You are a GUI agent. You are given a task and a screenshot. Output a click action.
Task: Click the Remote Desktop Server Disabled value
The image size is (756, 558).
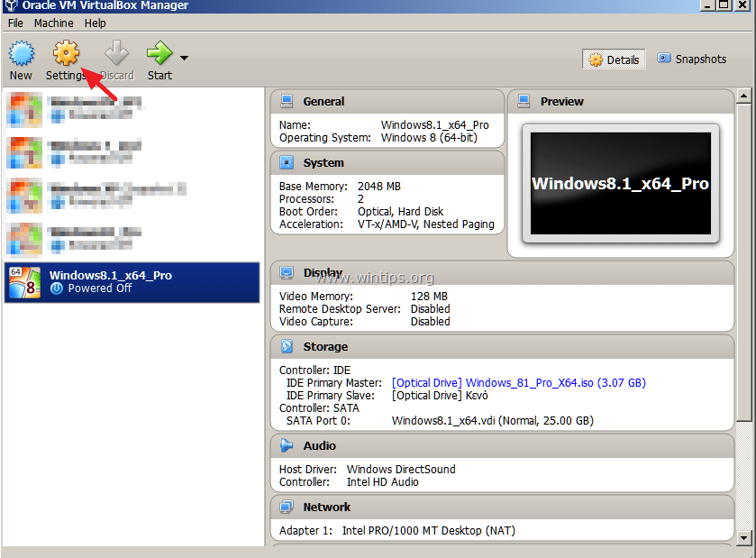[430, 308]
